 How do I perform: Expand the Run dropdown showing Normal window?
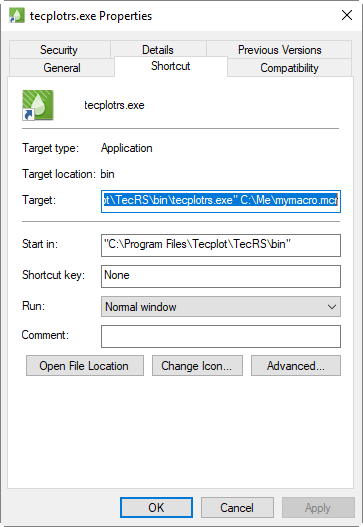pos(221,307)
